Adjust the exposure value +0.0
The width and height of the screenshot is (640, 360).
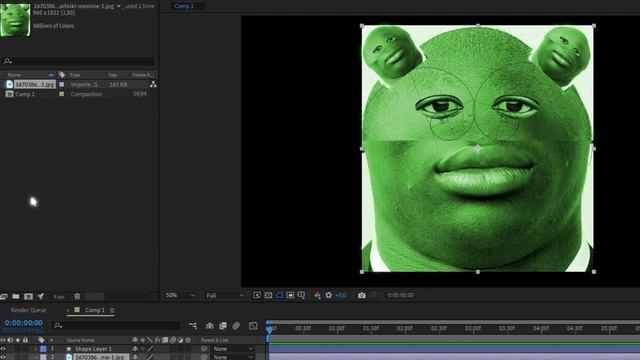pyautogui.click(x=341, y=295)
